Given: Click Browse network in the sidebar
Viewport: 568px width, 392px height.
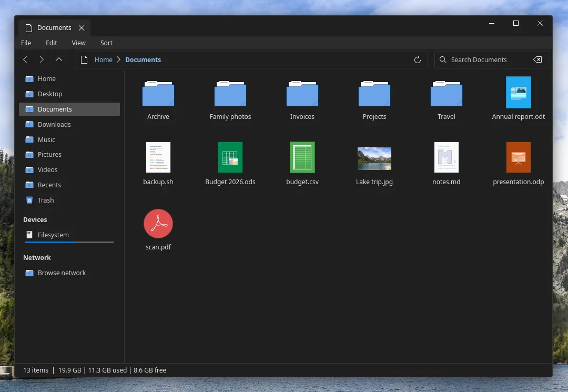Looking at the screenshot, I should (69, 273).
